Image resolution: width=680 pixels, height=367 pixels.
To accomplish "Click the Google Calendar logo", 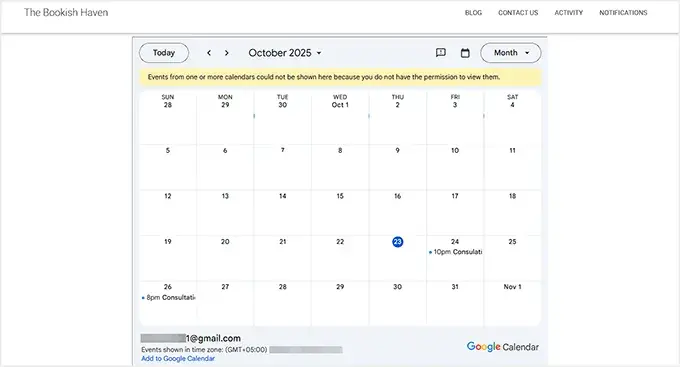I will (x=503, y=347).
